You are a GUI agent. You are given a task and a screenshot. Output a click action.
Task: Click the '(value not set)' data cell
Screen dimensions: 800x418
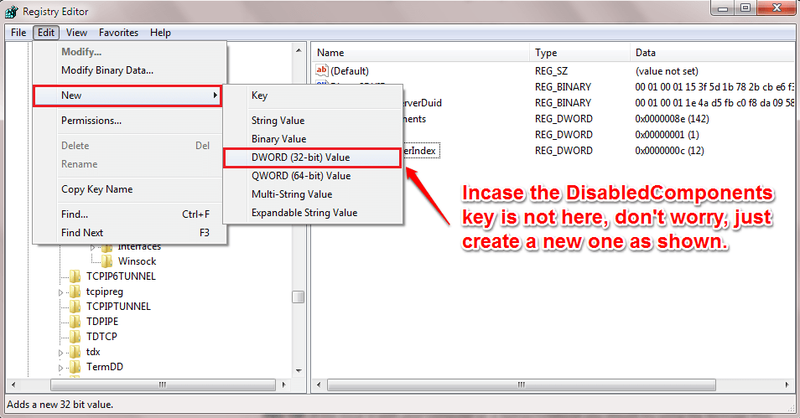click(x=666, y=71)
